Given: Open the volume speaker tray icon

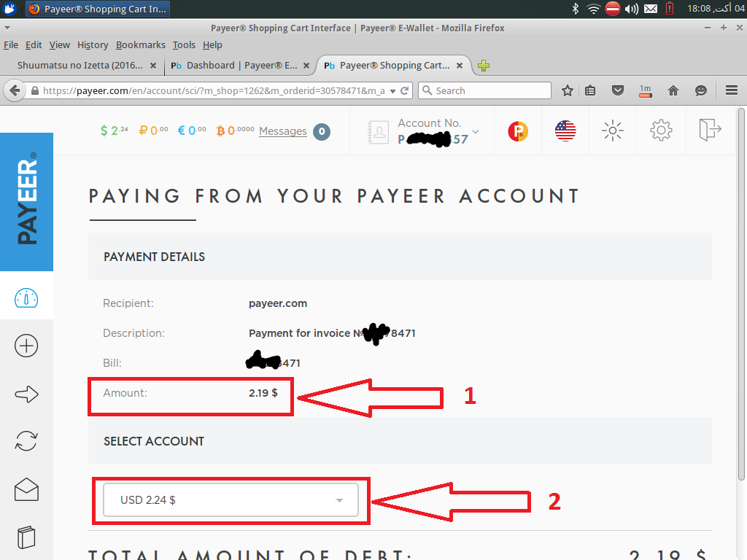Looking at the screenshot, I should (632, 9).
